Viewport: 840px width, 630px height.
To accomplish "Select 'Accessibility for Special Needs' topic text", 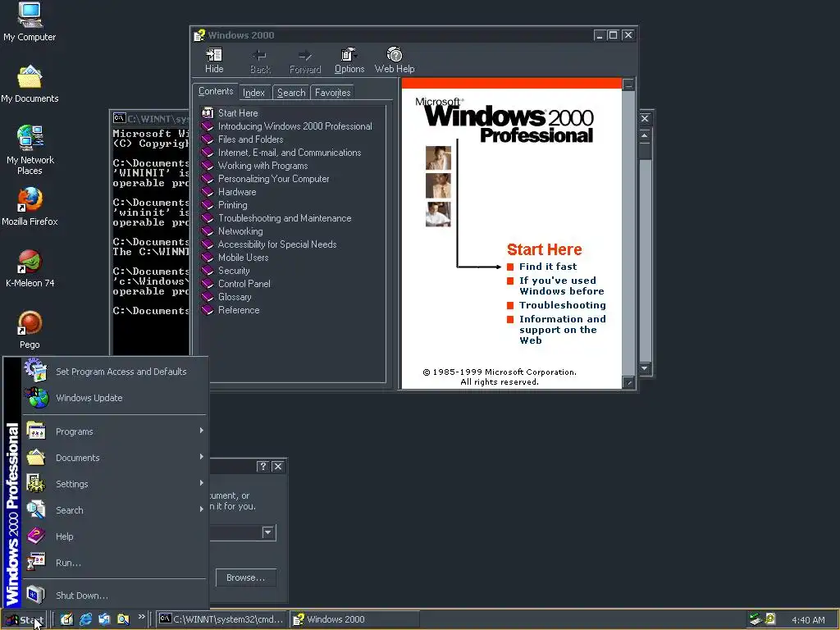I will (x=277, y=244).
